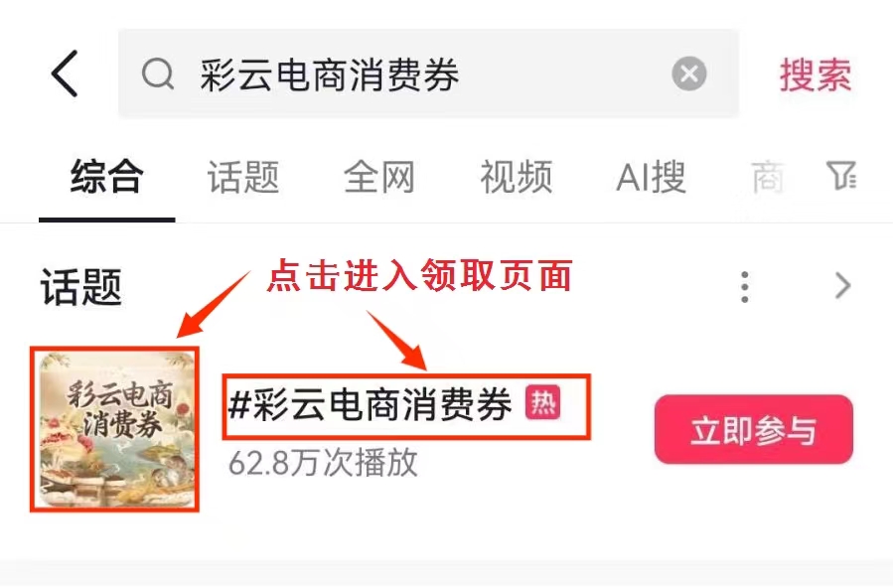Tap the red 搜索 search button
The width and height of the screenshot is (893, 588).
[x=816, y=74]
